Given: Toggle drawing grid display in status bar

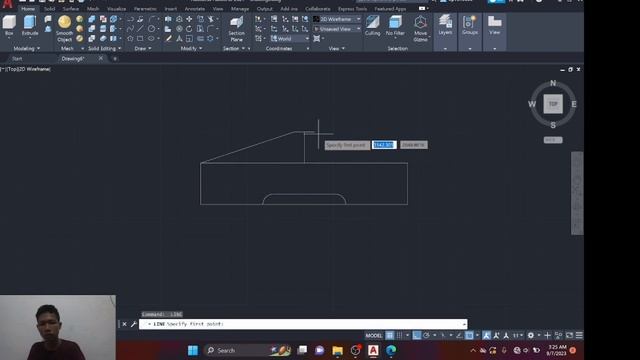Looking at the screenshot, I should click(390, 336).
